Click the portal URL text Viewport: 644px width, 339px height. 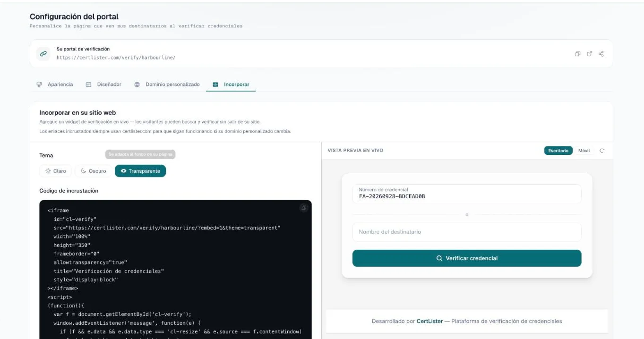pos(116,58)
